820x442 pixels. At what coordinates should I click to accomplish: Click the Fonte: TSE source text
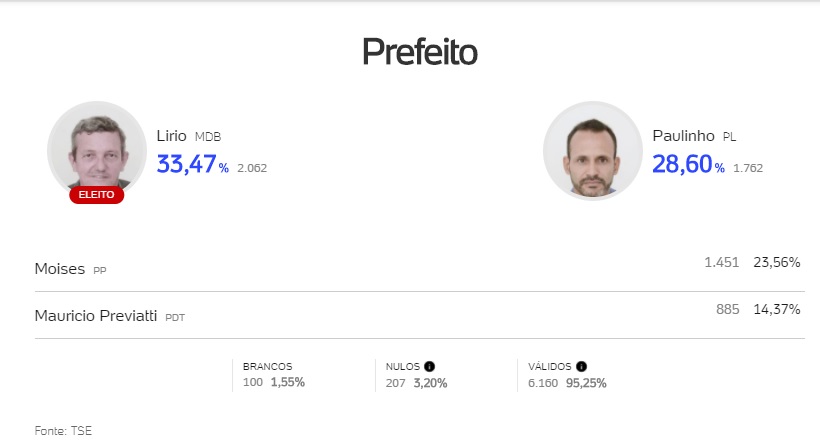[x=63, y=430]
